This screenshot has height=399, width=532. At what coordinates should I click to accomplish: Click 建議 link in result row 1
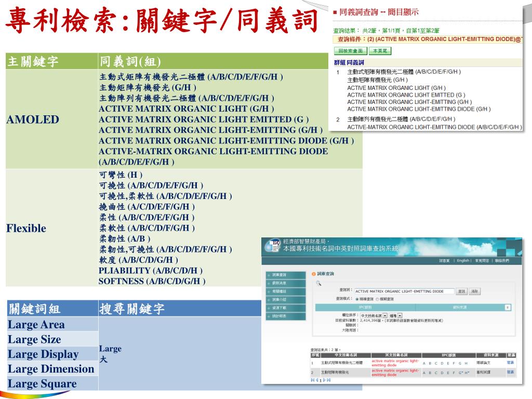[510, 362]
